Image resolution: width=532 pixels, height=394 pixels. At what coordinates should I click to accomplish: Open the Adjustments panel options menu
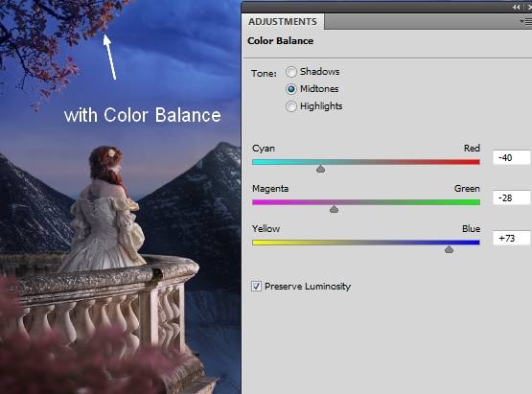[x=526, y=22]
